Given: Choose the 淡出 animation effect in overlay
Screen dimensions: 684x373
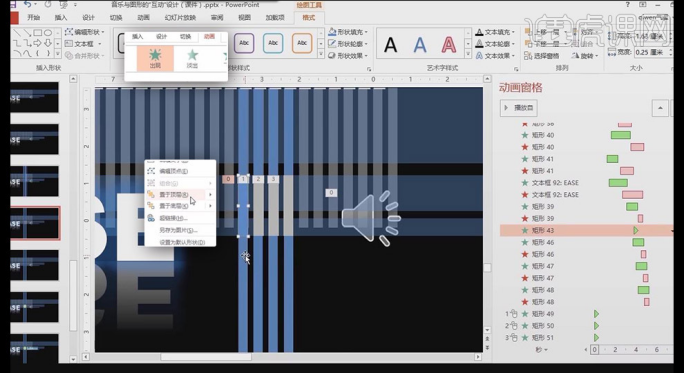Looking at the screenshot, I should pos(192,58).
